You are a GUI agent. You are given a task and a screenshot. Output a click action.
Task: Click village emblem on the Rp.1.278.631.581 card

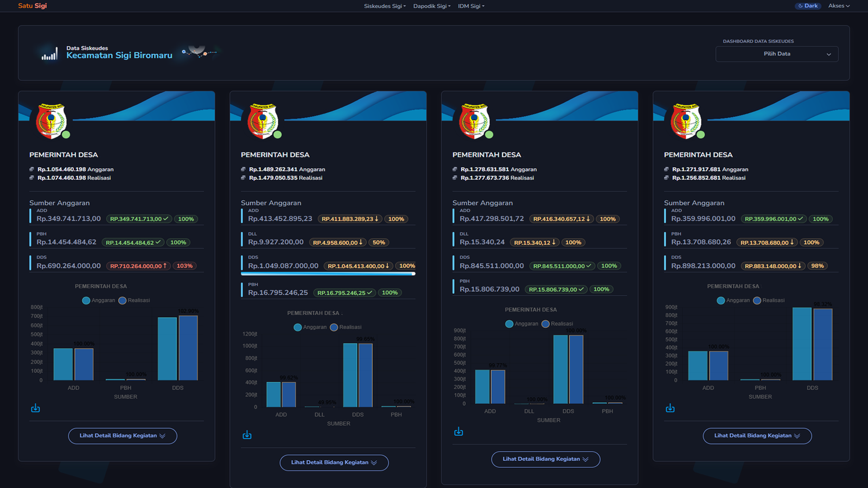[474, 121]
